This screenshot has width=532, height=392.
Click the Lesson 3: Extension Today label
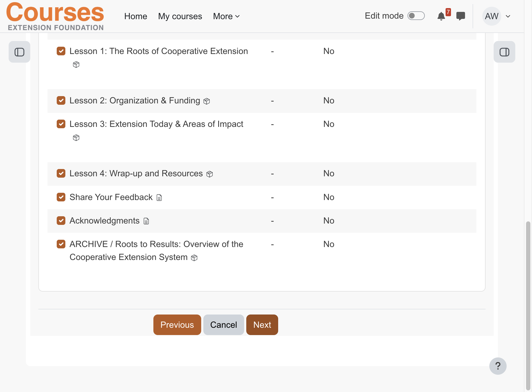(156, 124)
